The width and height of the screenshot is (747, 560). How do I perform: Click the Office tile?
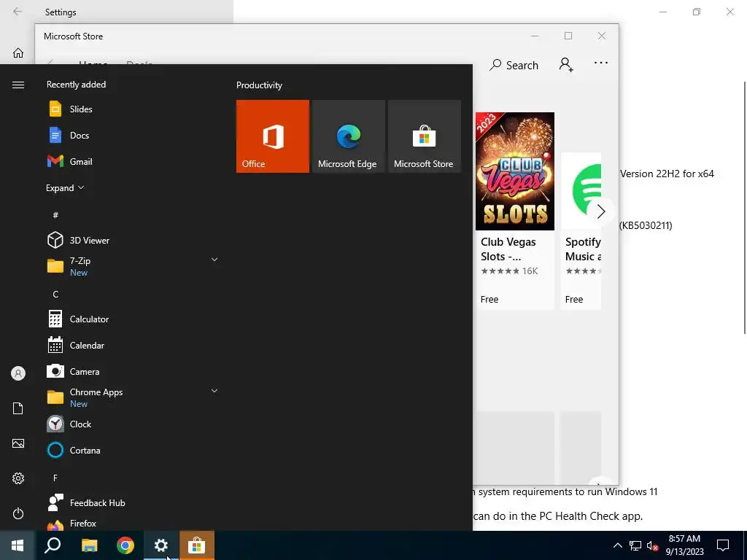pos(273,136)
